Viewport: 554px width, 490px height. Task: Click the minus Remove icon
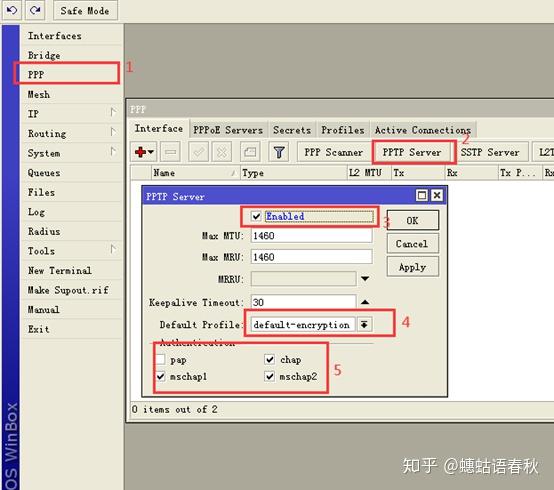[x=170, y=152]
